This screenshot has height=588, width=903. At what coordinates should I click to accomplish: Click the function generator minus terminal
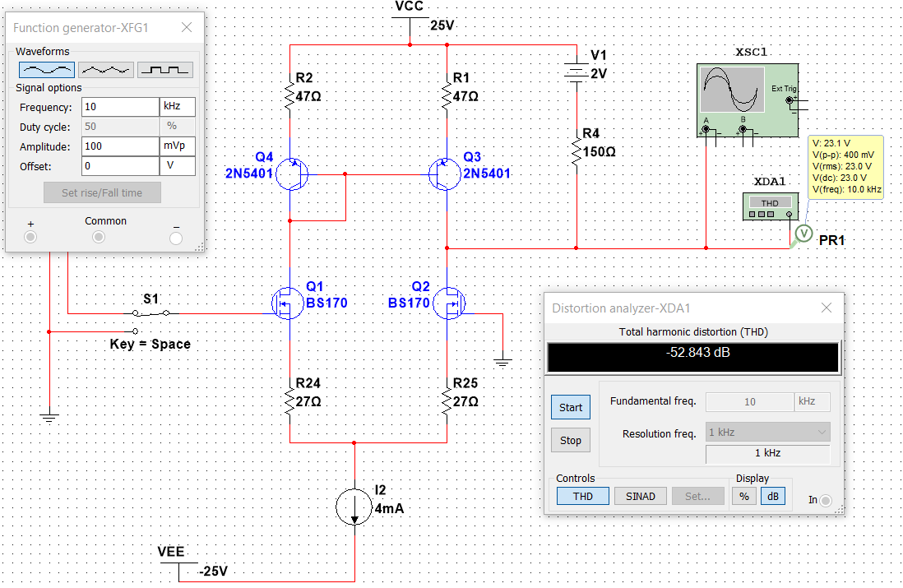coord(176,238)
